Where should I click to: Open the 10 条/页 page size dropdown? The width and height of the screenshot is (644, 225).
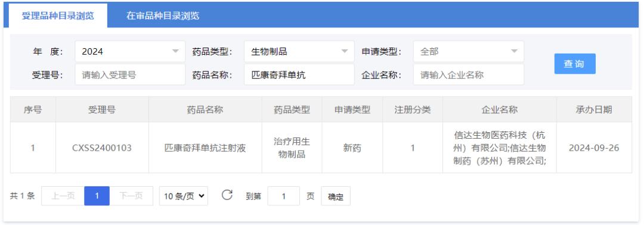point(184,196)
